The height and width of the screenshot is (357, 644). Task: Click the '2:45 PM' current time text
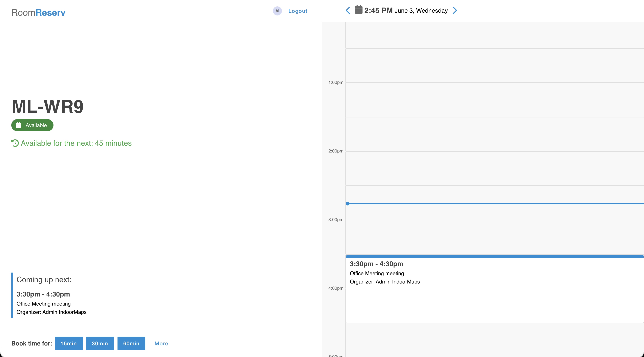[378, 11]
